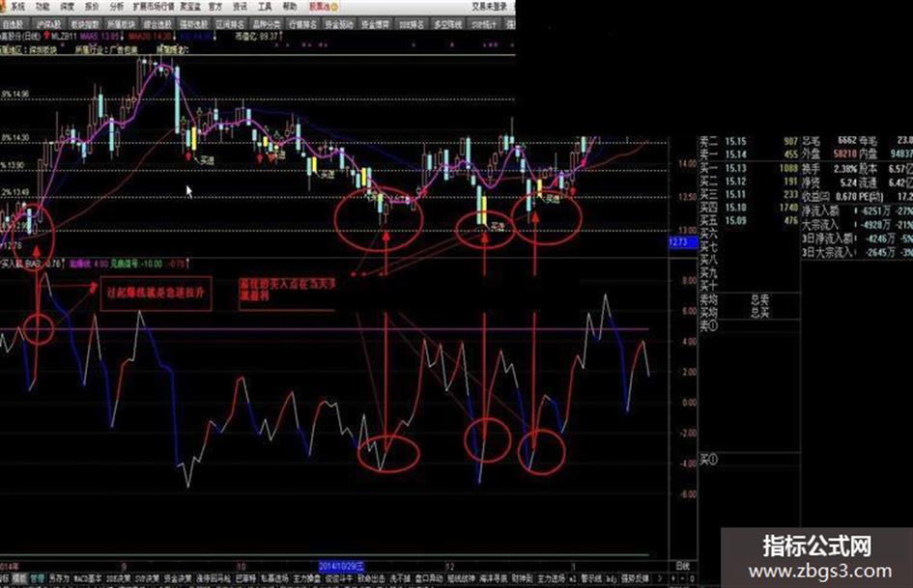The height and width of the screenshot is (588, 913).
Task: Click the 板块指数 toolbar button
Action: [x=84, y=24]
